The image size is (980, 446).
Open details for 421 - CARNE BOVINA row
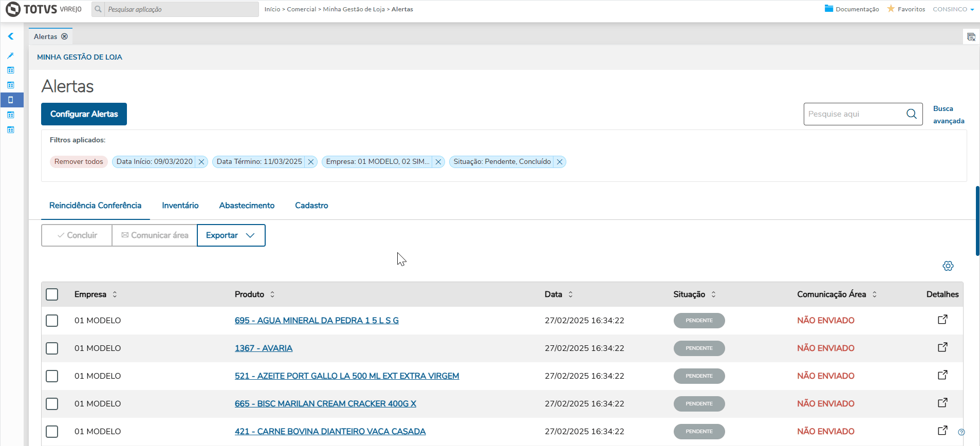pos(942,431)
